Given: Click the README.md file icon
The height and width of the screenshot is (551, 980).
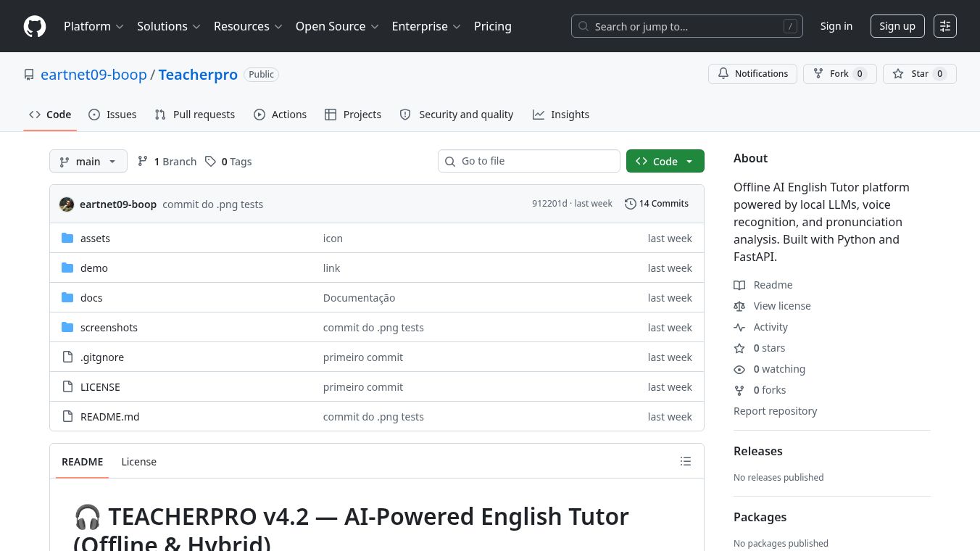Looking at the screenshot, I should click(x=67, y=417).
